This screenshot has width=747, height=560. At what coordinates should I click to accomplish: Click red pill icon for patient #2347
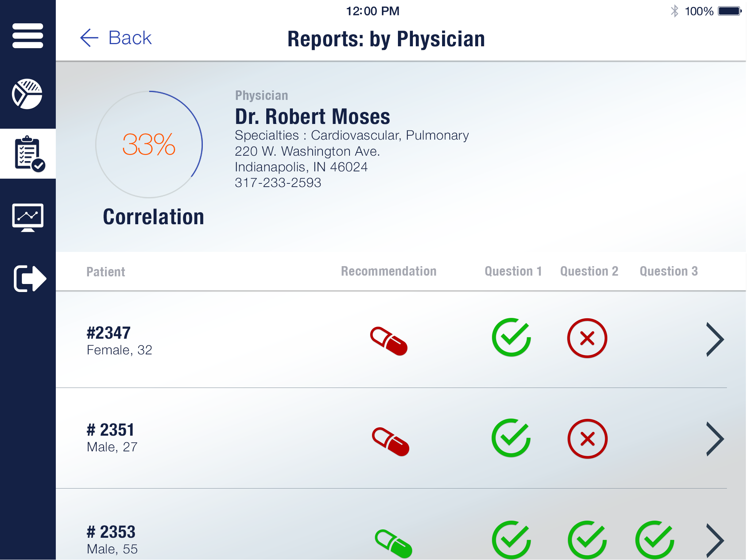pos(389,341)
